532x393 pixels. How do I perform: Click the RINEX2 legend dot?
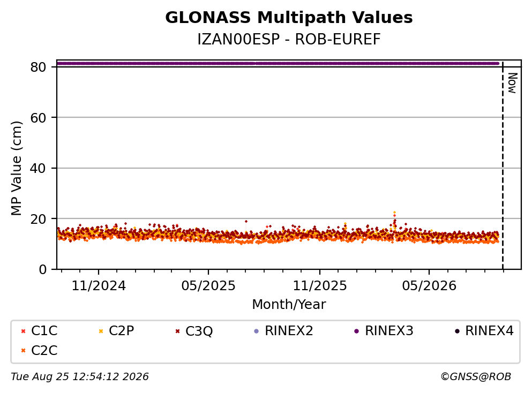click(x=257, y=331)
